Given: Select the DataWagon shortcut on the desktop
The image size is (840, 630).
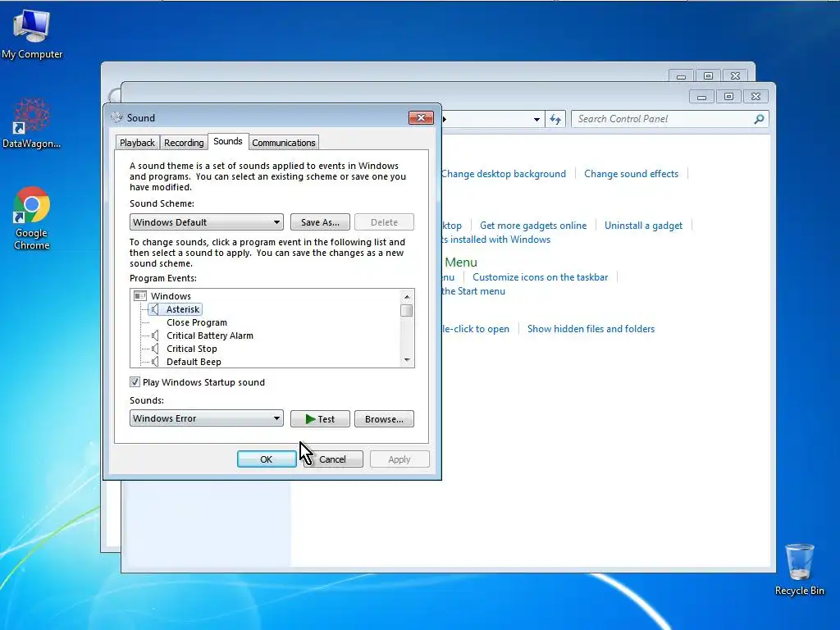Looking at the screenshot, I should (x=32, y=123).
